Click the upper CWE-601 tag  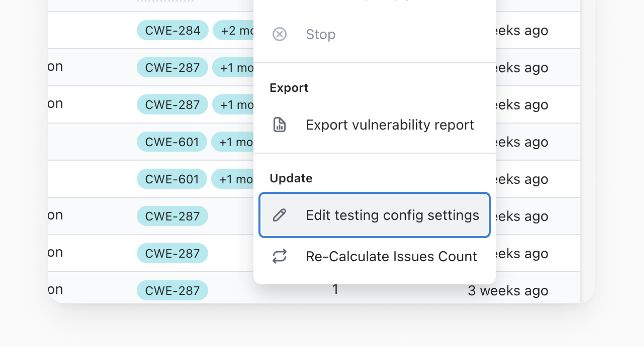pyautogui.click(x=172, y=142)
